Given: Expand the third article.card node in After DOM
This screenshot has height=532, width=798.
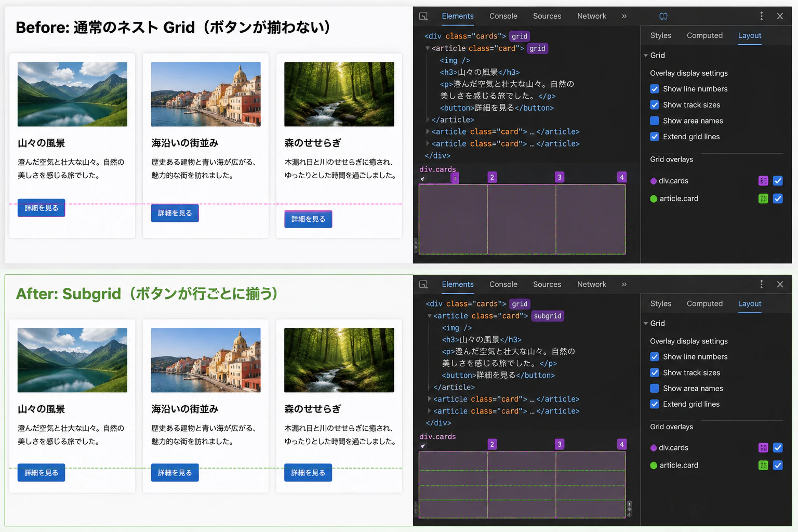Looking at the screenshot, I should [429, 411].
